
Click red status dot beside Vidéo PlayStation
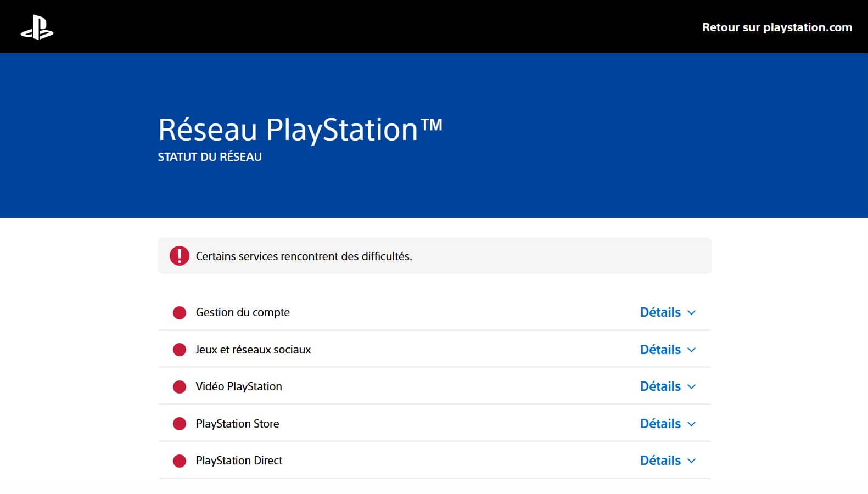pos(180,387)
